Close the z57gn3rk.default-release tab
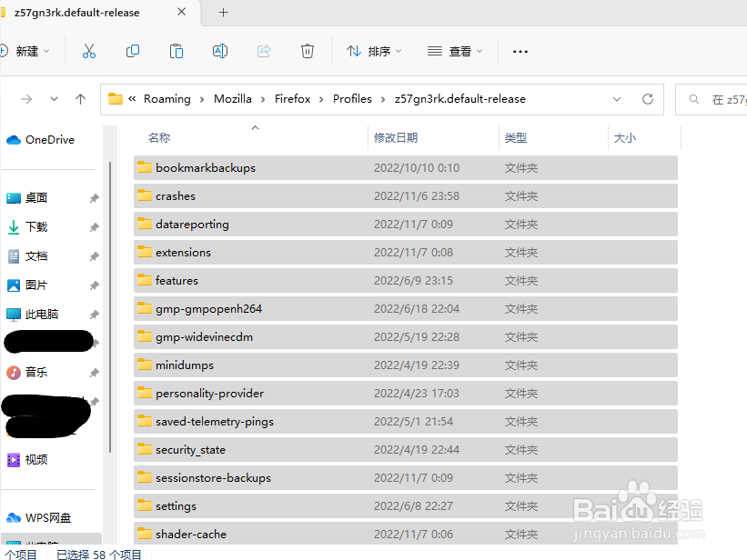Viewport: 747px width, 560px height. click(x=181, y=12)
